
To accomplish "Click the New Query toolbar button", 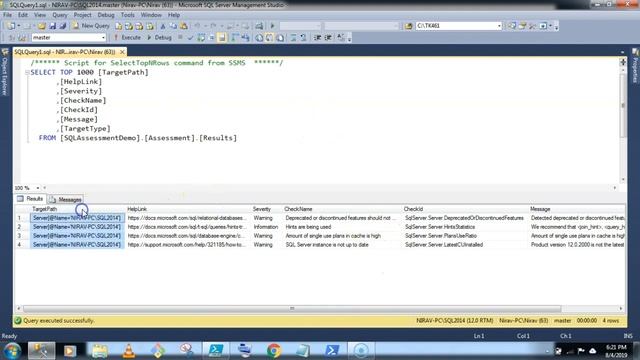I will [x=91, y=26].
